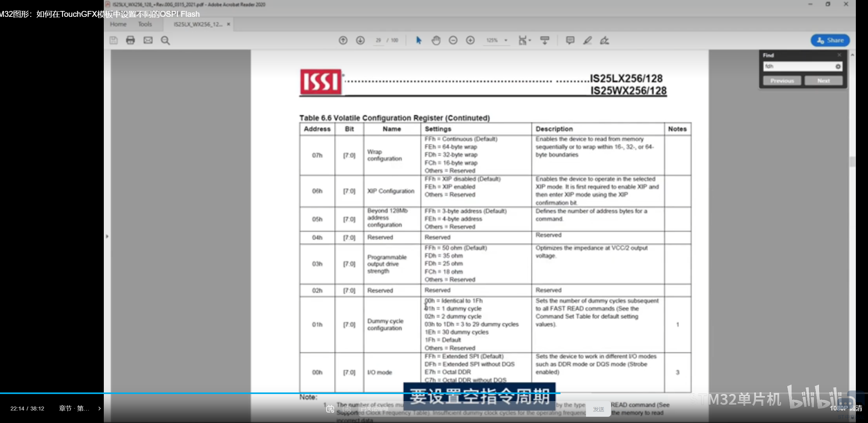Click the Table 6.6 Volatile Configuration Register heading

coord(394,118)
